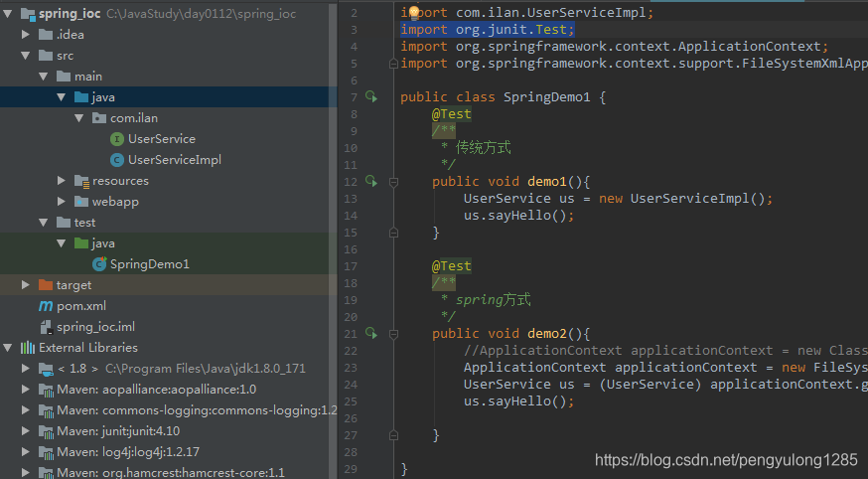
Task: Click the com.ilan package icon
Action: (x=99, y=118)
